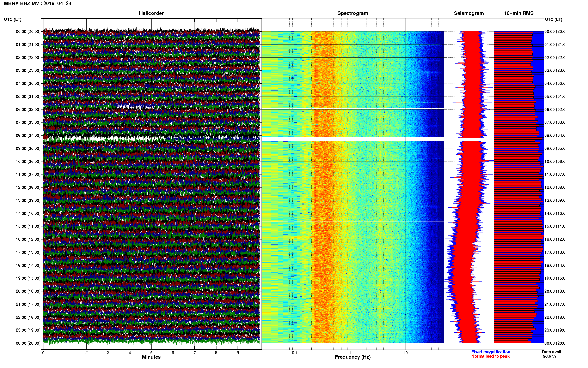Image resolution: width=588 pixels, height=368 pixels.
Task: Select left time label '20:00 (16:00)'
Action: [28, 291]
